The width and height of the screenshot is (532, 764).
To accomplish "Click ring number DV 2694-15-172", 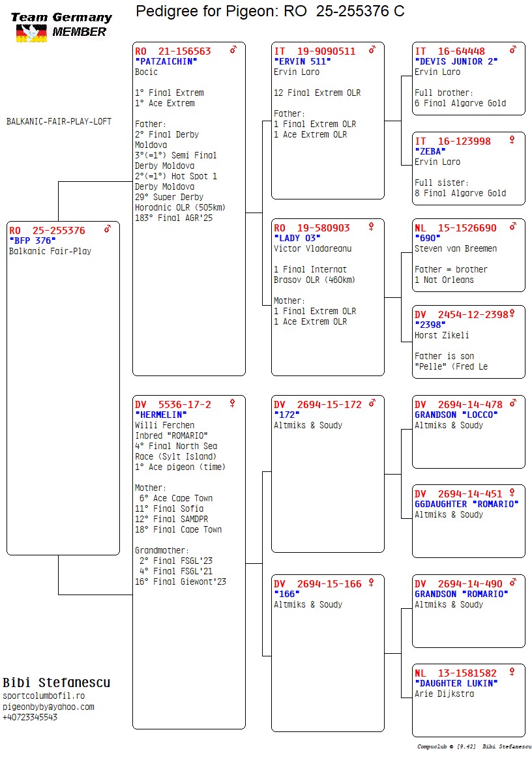I will coord(318,404).
